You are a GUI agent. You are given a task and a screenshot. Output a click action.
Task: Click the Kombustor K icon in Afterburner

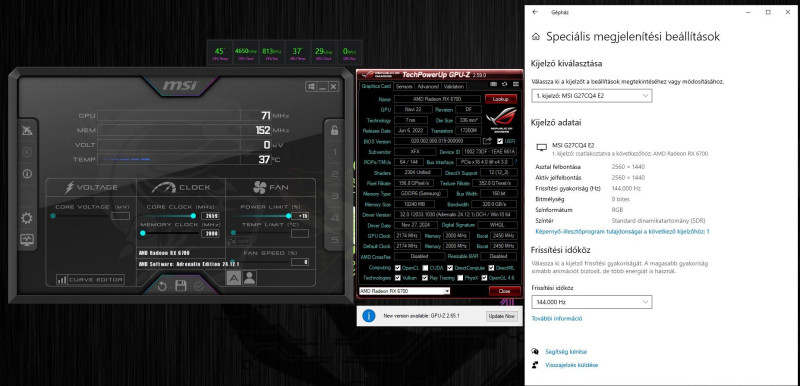[x=27, y=152]
